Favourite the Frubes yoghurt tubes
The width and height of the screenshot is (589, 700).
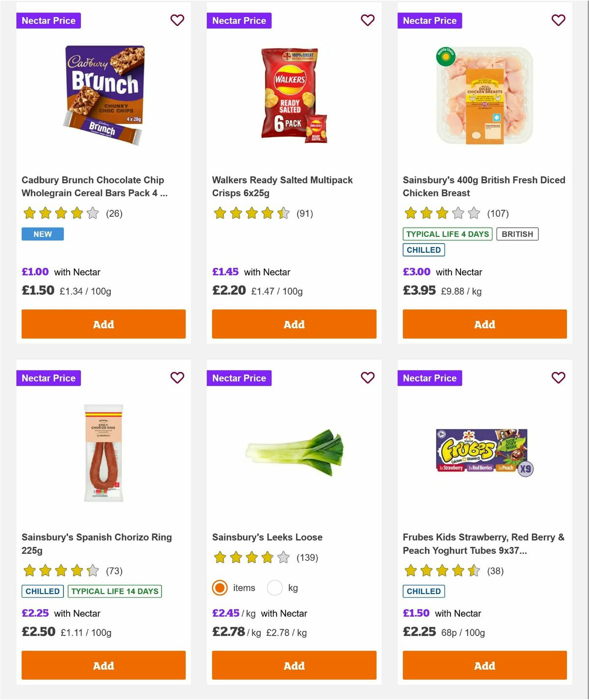(558, 378)
